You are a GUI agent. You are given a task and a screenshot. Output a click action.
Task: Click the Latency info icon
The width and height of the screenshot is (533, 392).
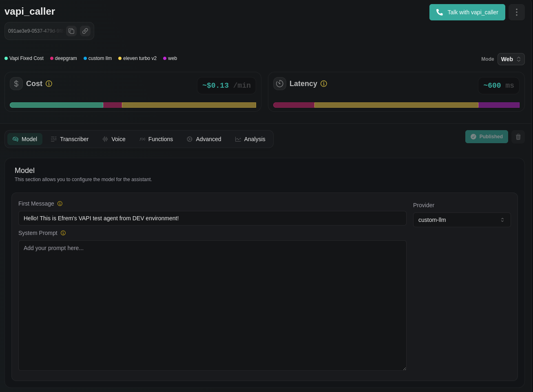[x=324, y=84]
